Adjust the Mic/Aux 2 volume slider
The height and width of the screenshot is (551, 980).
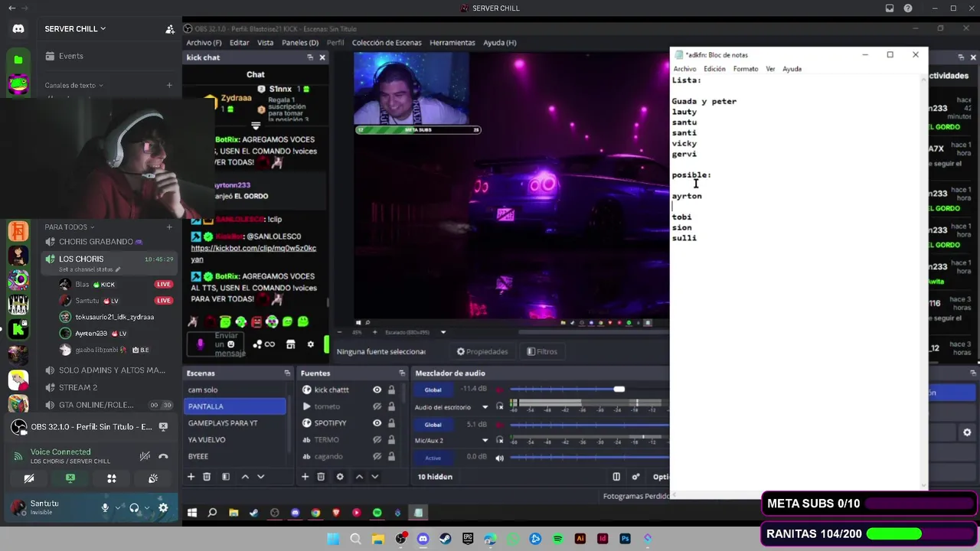[589, 423]
